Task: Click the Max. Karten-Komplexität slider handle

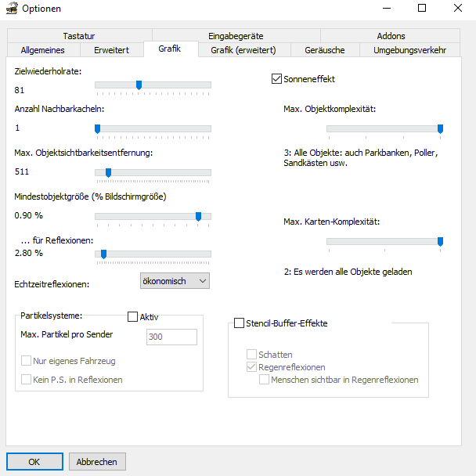Action: point(440,242)
